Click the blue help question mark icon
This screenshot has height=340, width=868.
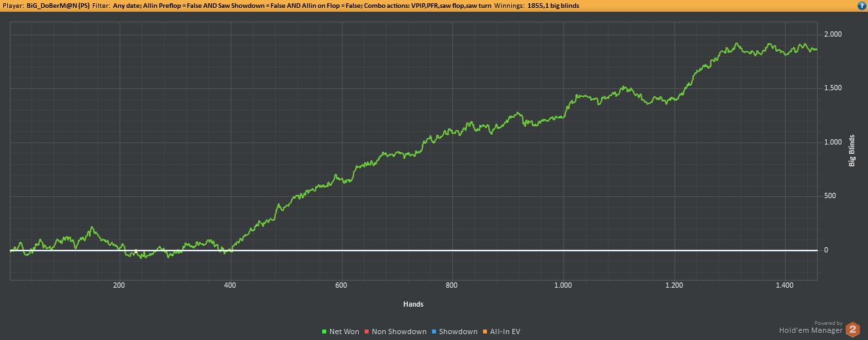(x=861, y=5)
